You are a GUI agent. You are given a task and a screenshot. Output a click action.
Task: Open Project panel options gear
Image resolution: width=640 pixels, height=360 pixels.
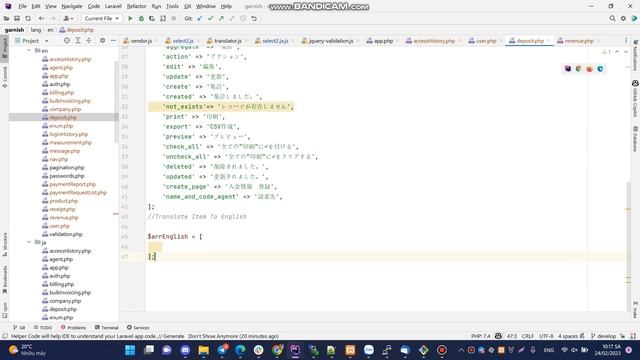[102, 40]
